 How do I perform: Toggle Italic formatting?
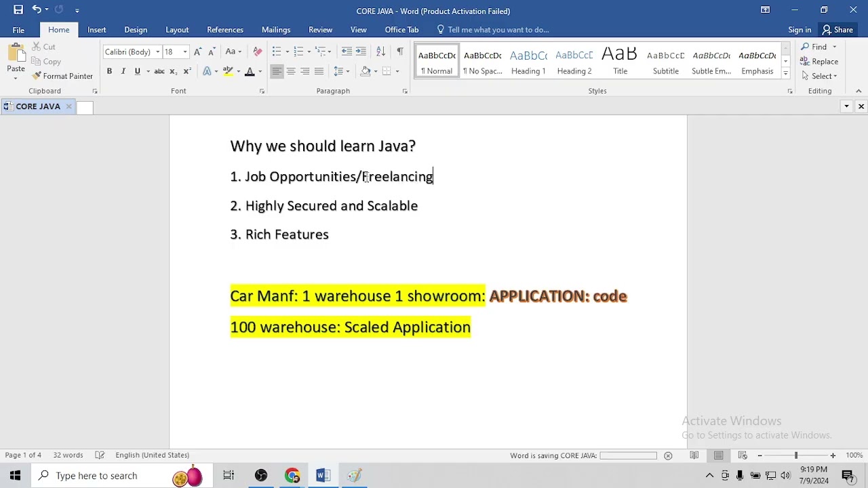(123, 71)
